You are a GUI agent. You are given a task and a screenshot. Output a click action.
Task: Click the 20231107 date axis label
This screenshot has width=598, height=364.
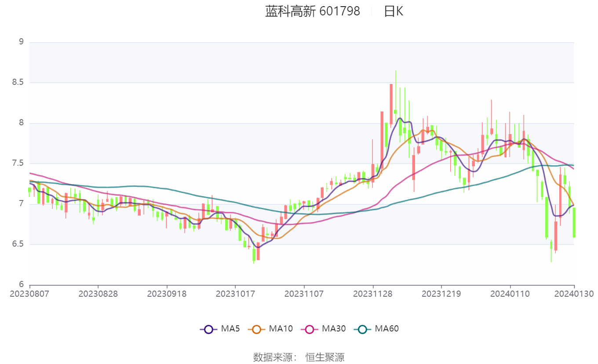[304, 293]
